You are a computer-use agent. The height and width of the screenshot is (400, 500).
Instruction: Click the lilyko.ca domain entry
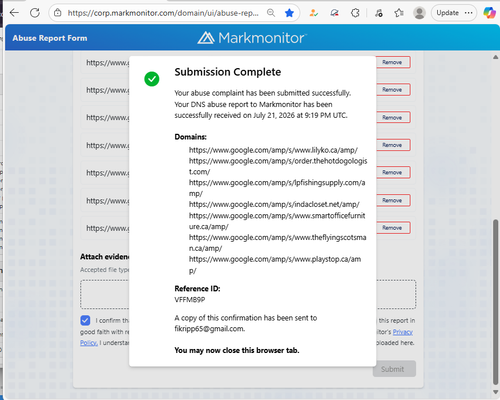click(273, 150)
